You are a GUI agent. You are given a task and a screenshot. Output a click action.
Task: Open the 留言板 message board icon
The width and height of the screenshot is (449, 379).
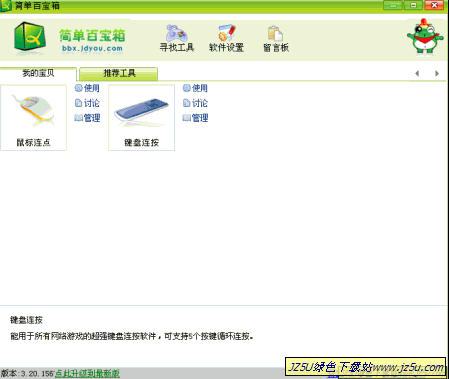(x=276, y=38)
